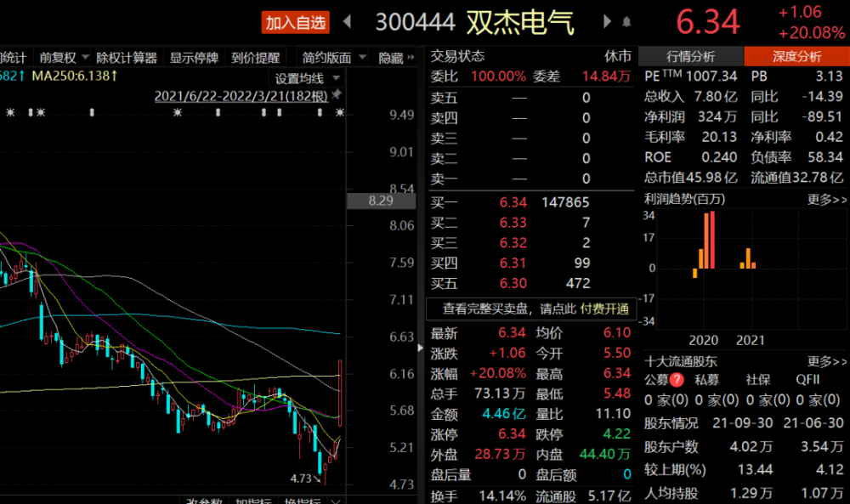Click the 毛利率 value 20.13
This screenshot has height=504, width=850.
[x=719, y=137]
